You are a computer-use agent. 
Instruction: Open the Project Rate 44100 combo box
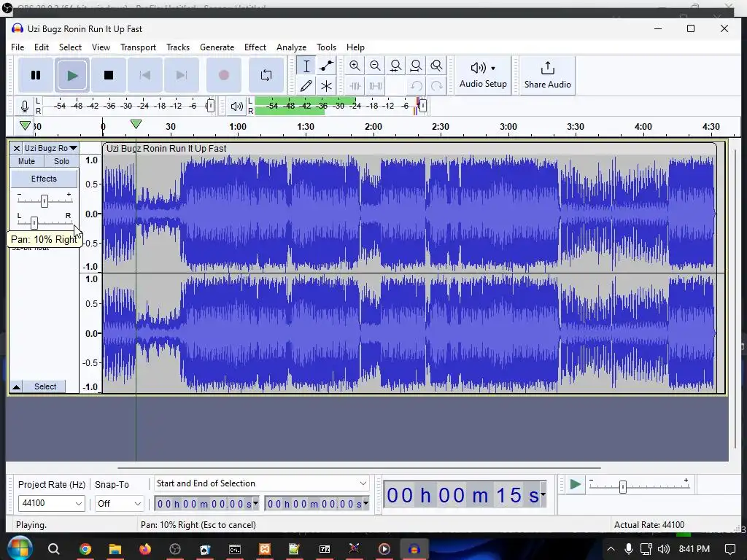[x=51, y=503]
